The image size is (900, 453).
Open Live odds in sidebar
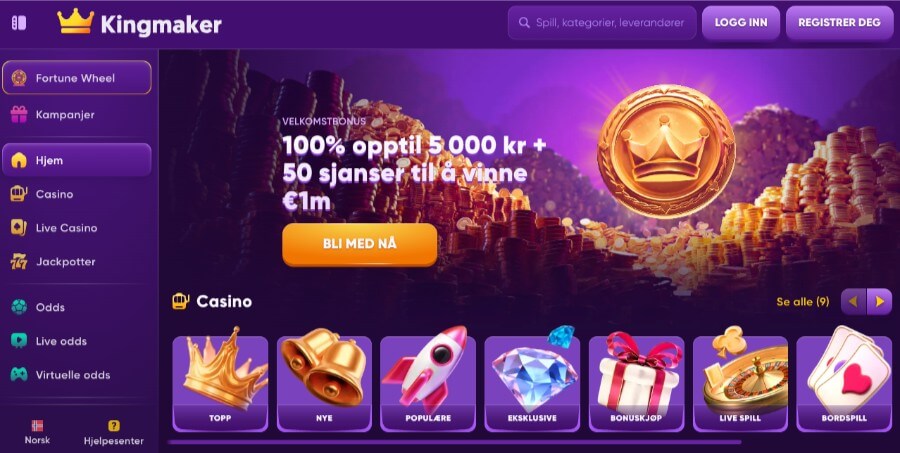point(76,341)
